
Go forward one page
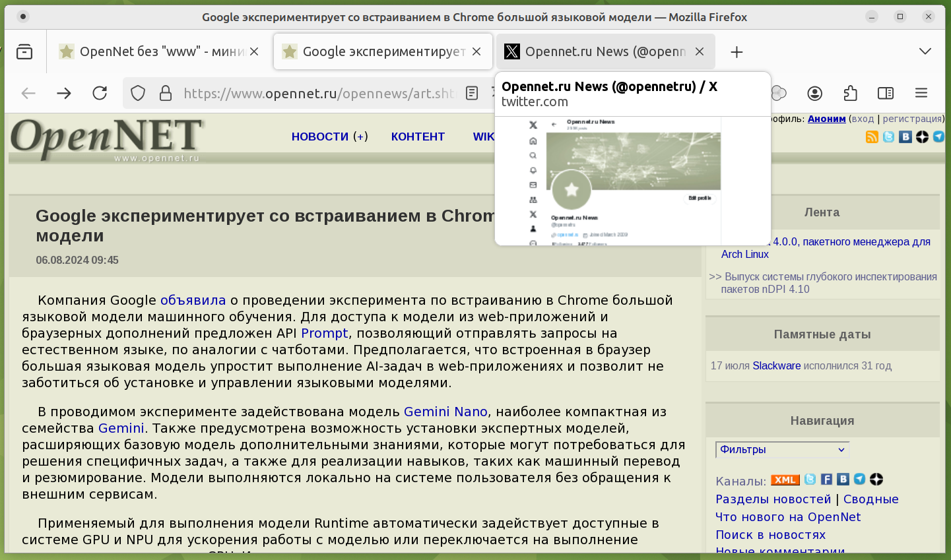(x=64, y=93)
